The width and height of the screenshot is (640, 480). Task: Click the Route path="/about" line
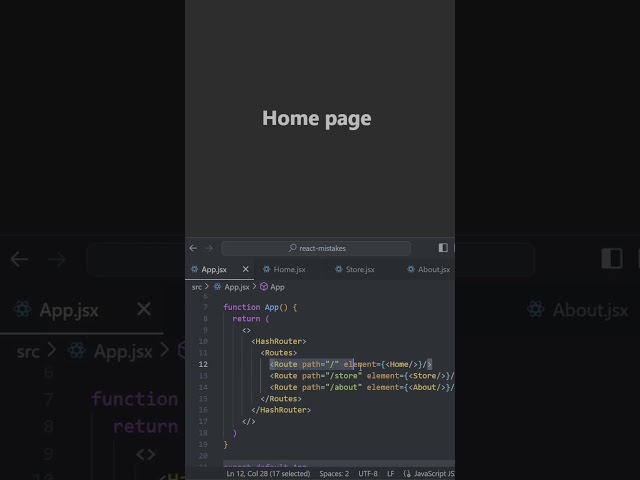point(362,387)
